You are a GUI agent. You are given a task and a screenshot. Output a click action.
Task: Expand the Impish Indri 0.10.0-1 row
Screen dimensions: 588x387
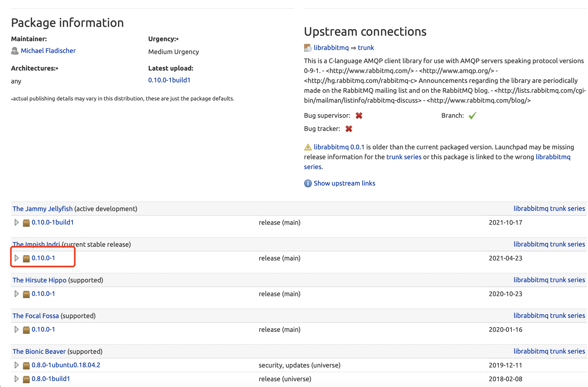(16, 258)
